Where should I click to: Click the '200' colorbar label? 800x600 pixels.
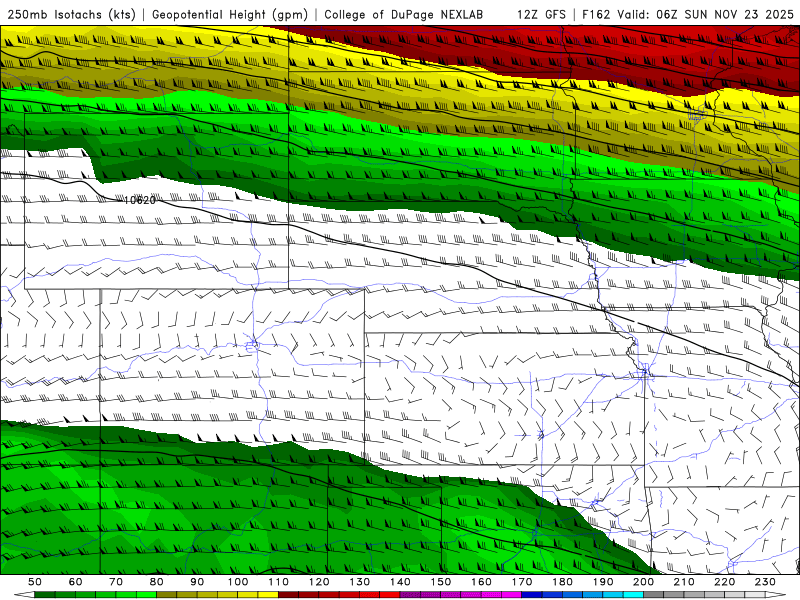(643, 582)
